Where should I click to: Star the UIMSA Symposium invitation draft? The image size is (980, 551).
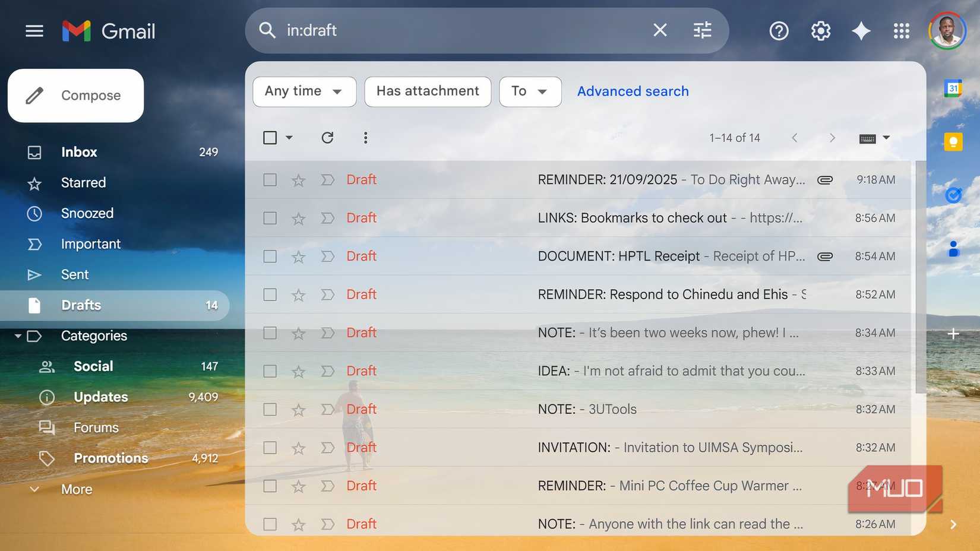point(298,448)
